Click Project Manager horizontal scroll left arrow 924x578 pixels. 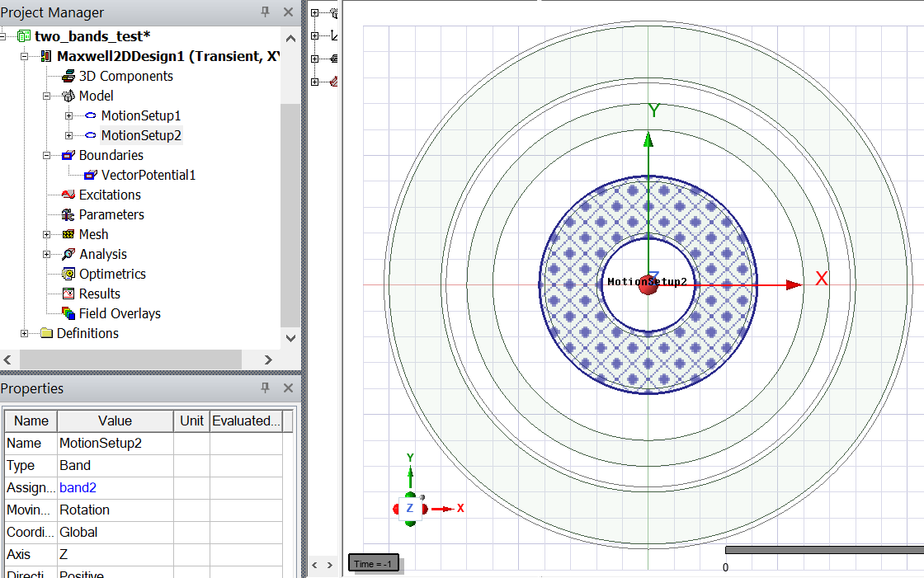pos(7,359)
